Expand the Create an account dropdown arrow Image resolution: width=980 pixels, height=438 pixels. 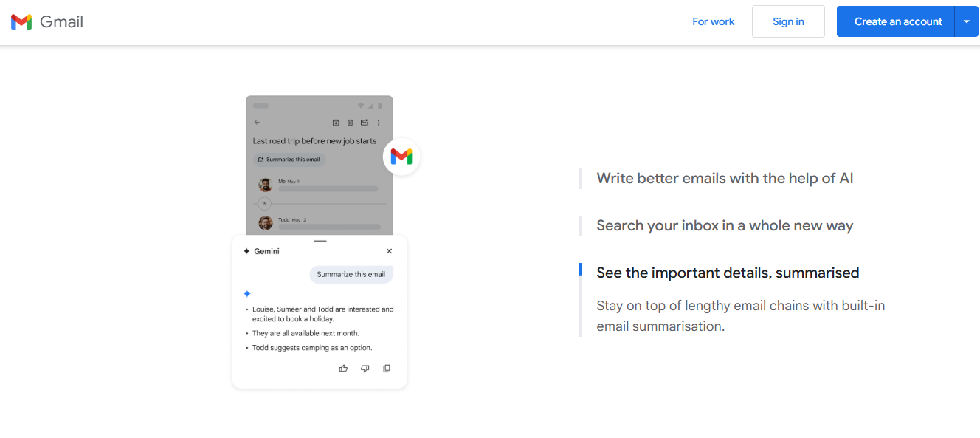pyautogui.click(x=967, y=21)
